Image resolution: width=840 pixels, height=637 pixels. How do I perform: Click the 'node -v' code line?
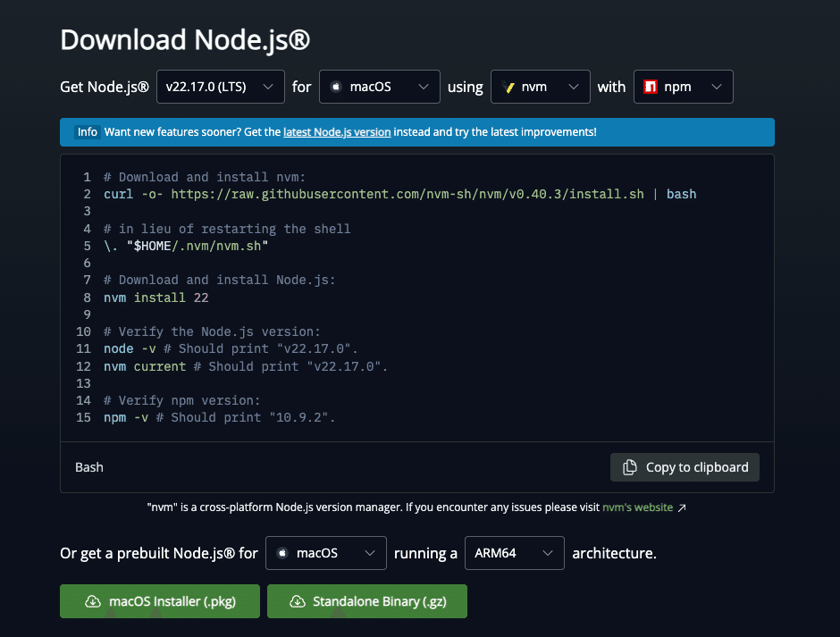click(x=231, y=348)
